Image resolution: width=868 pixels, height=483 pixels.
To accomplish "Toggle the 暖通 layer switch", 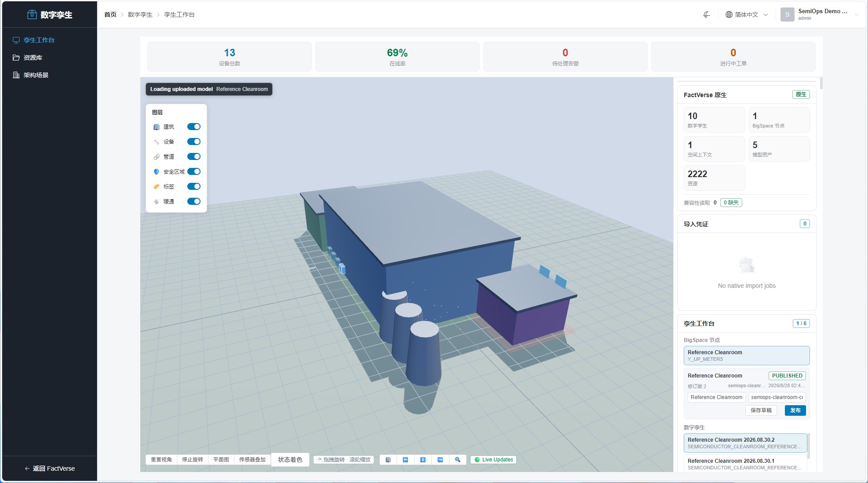I will (x=194, y=201).
